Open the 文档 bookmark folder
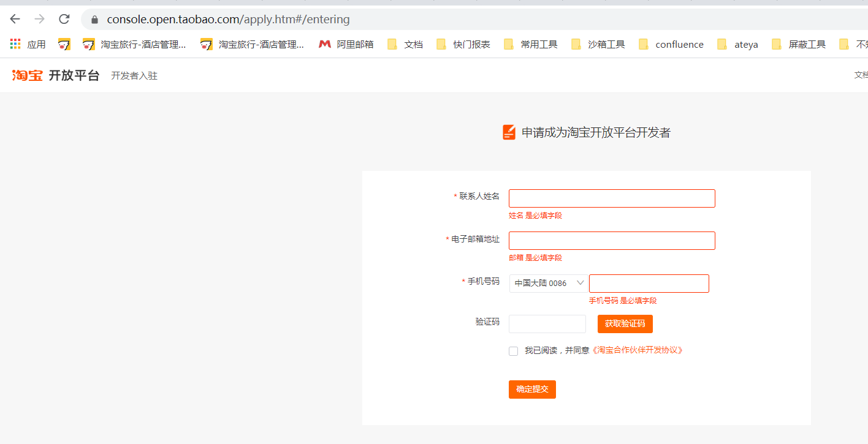This screenshot has width=868, height=444. pyautogui.click(x=405, y=44)
